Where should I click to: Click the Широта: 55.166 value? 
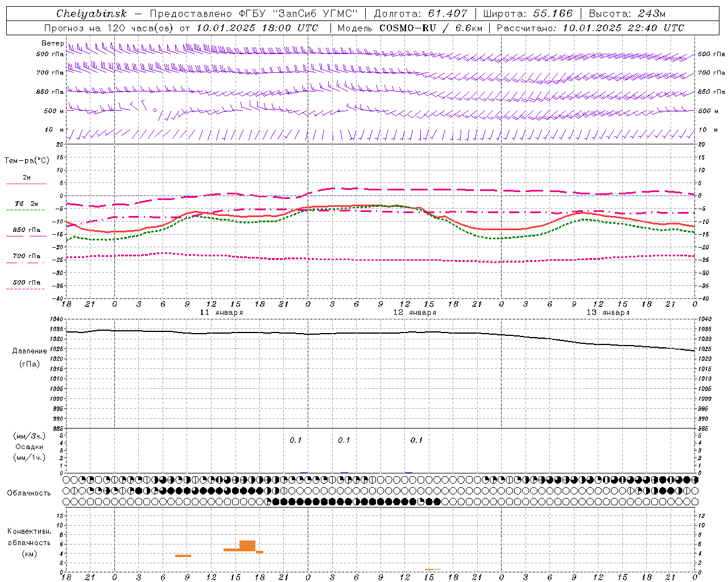click(528, 14)
